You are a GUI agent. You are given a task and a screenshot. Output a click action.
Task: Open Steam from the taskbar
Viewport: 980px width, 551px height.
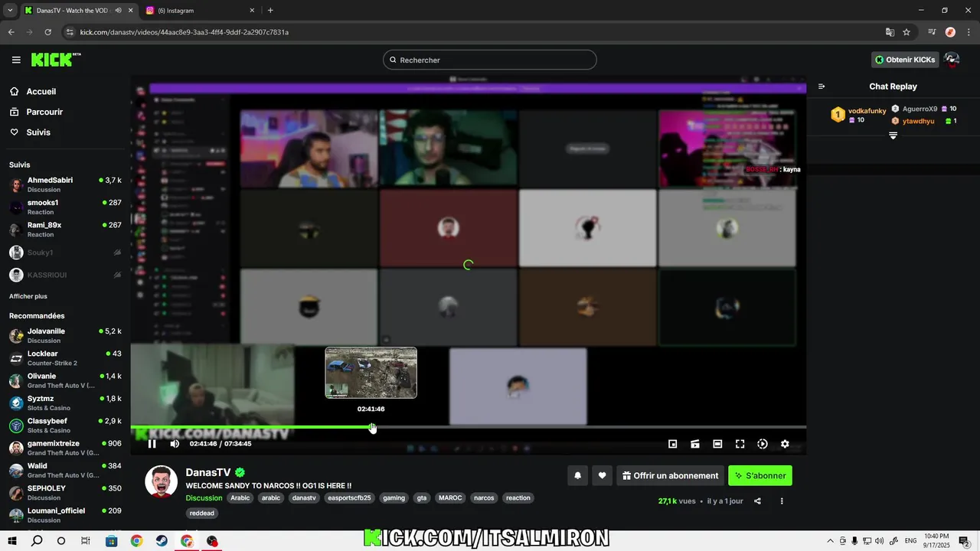coord(162,541)
